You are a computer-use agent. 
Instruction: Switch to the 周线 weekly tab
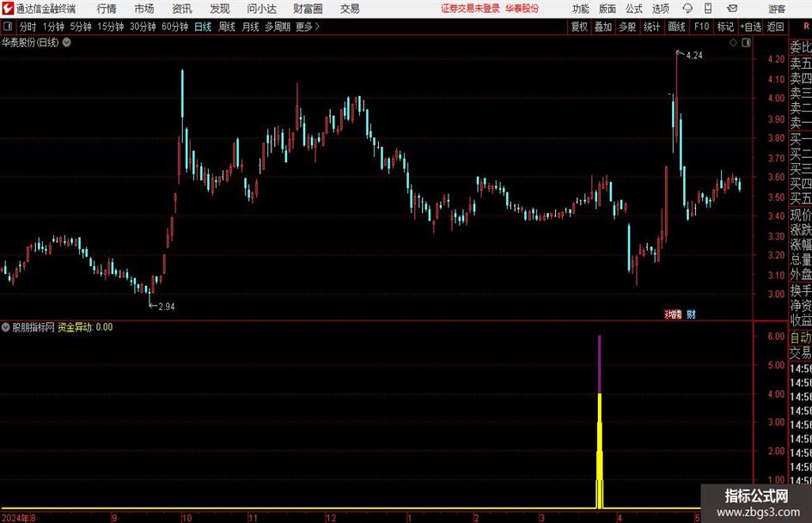[x=227, y=27]
